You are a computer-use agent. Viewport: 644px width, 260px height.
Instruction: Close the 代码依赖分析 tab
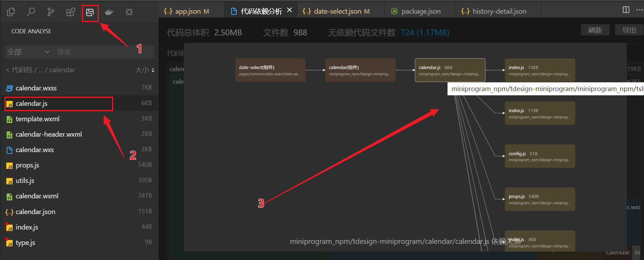point(289,10)
